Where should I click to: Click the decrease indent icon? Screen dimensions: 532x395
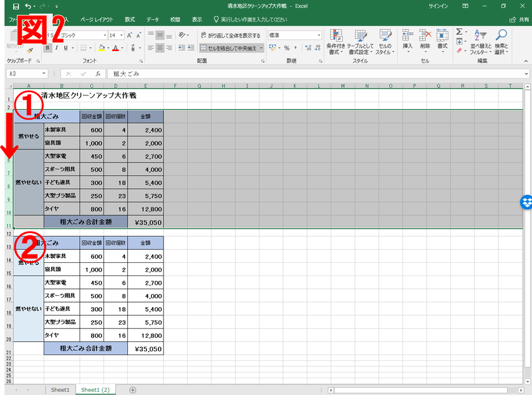(x=182, y=48)
